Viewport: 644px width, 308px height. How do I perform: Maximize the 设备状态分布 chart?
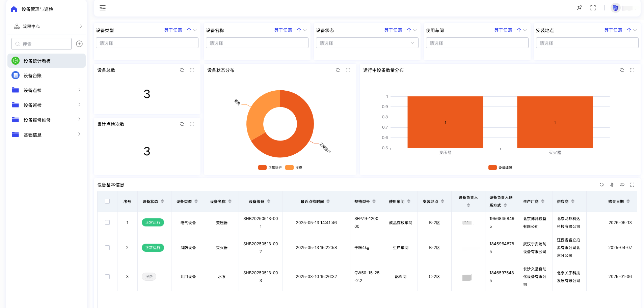(x=348, y=70)
